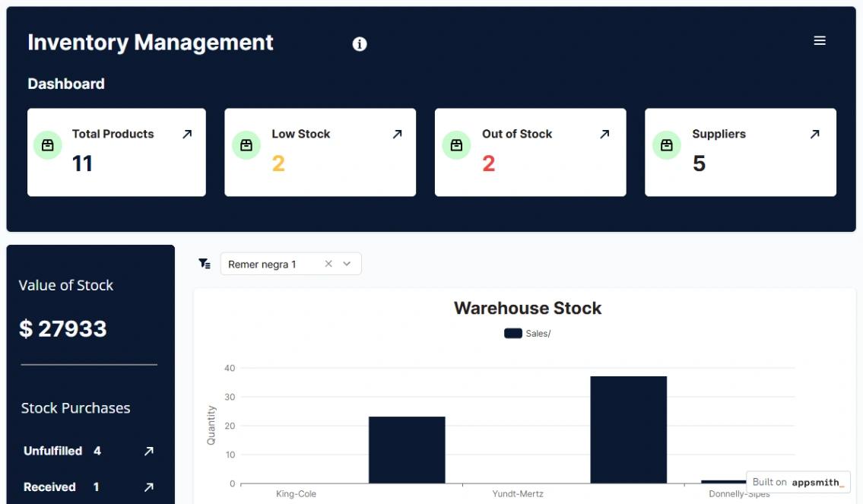Screen dimensions: 863x504
Task: Click the Remer negra 1 select field
Action: 290,264
